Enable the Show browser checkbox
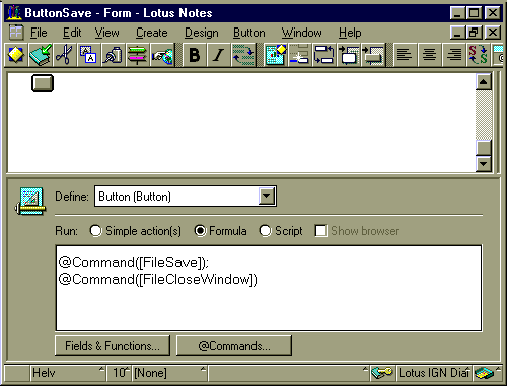This screenshot has width=507, height=386. (321, 231)
